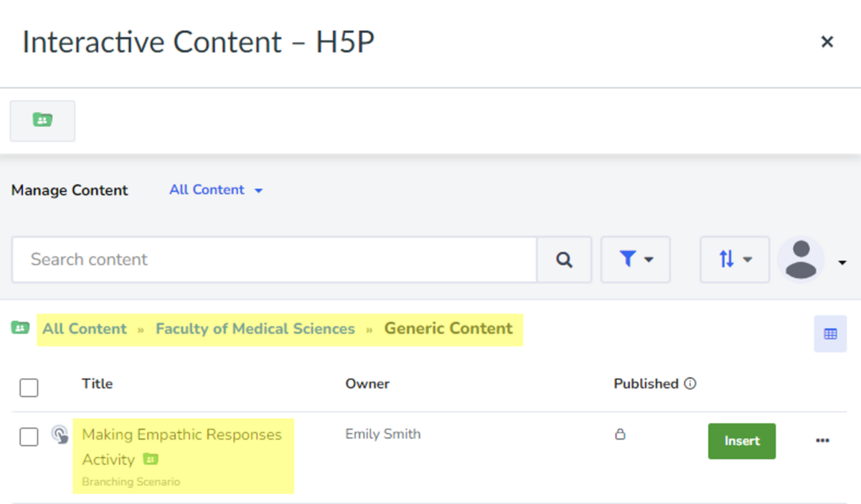
Task: Check the checkbox for Making Empathic Responses Activity
Action: (29, 437)
